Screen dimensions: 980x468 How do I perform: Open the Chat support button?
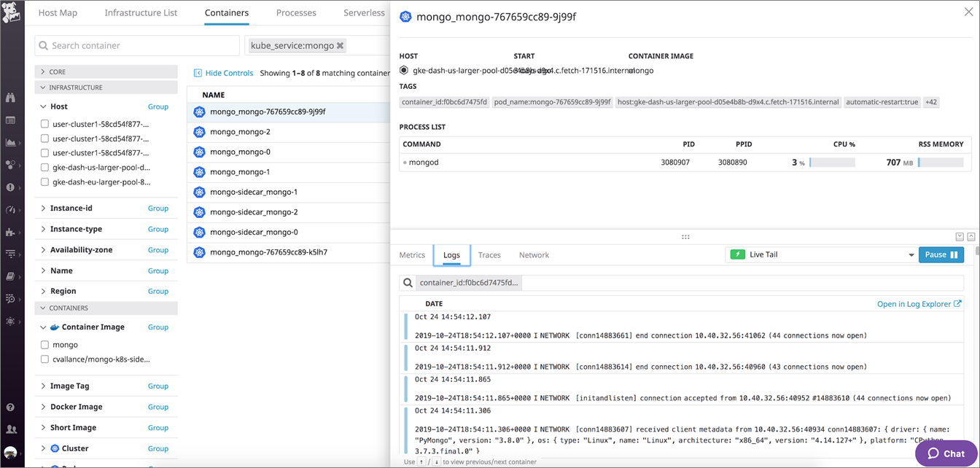coord(946,453)
